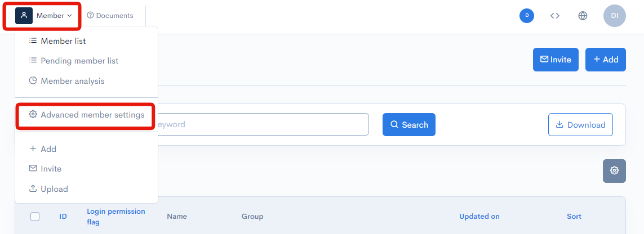This screenshot has height=234, width=644.
Task: Click the blue D circle badge
Action: point(527,16)
